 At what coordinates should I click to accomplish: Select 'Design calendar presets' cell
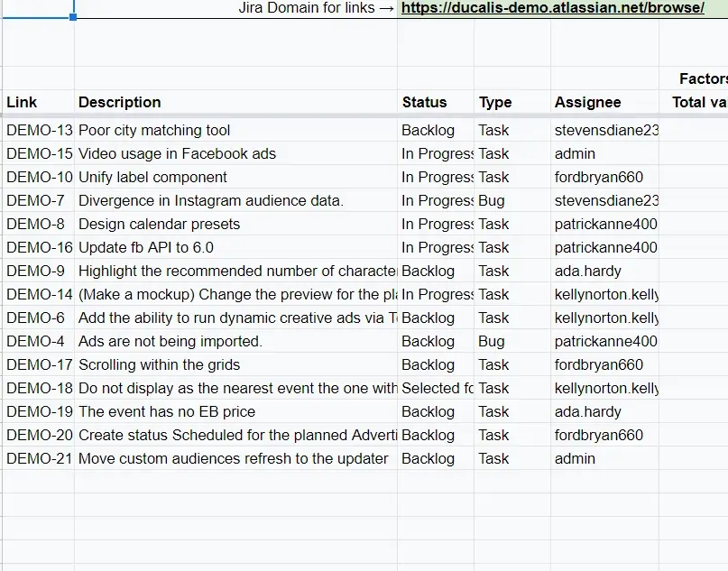click(x=235, y=224)
